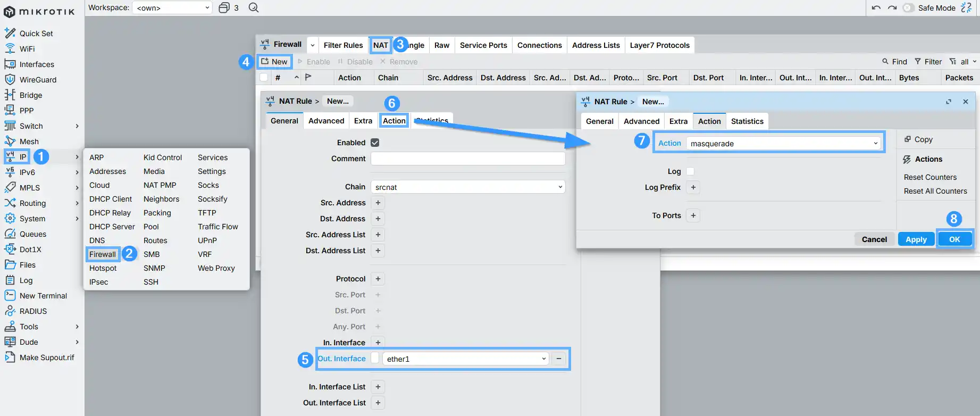
Task: Open the WiFi section icon
Action: click(10, 48)
